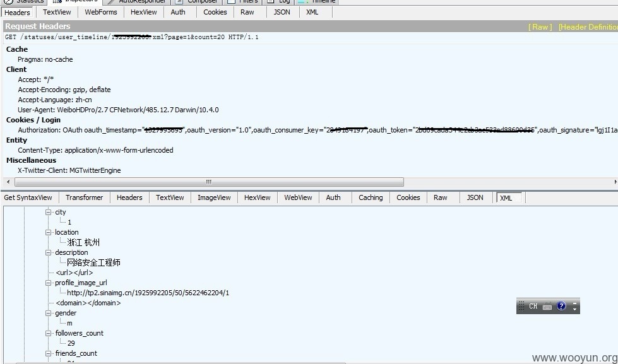Open Get SyntaxView response tab
The image size is (618, 364).
(28, 197)
